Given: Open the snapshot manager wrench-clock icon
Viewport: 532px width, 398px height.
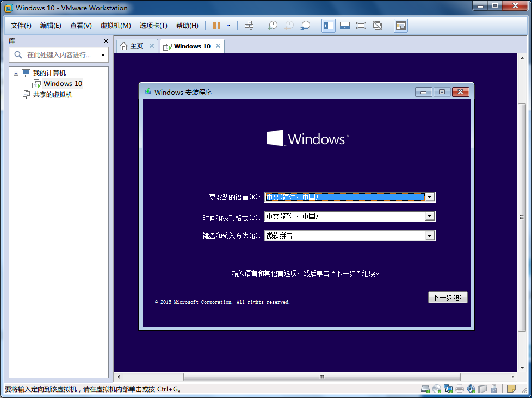Looking at the screenshot, I should [306, 26].
